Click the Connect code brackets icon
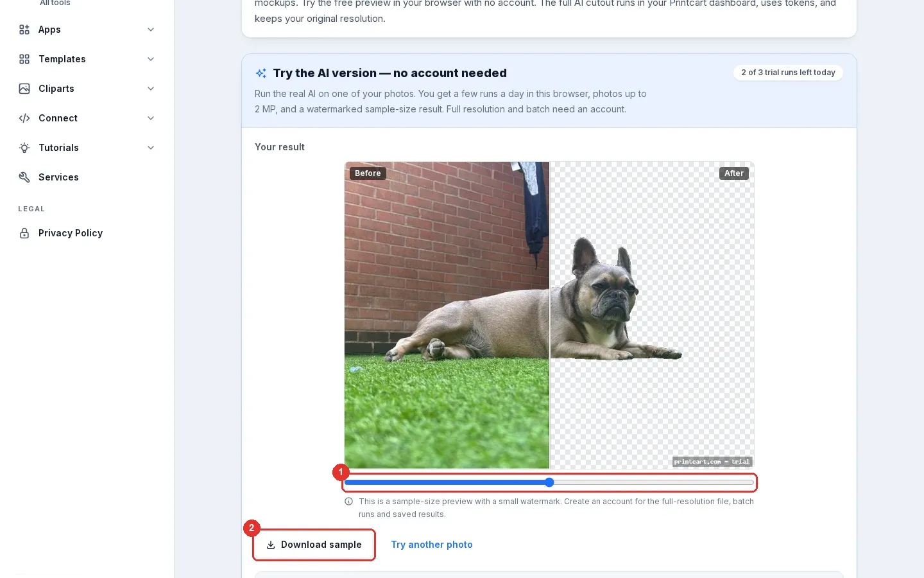 [24, 118]
